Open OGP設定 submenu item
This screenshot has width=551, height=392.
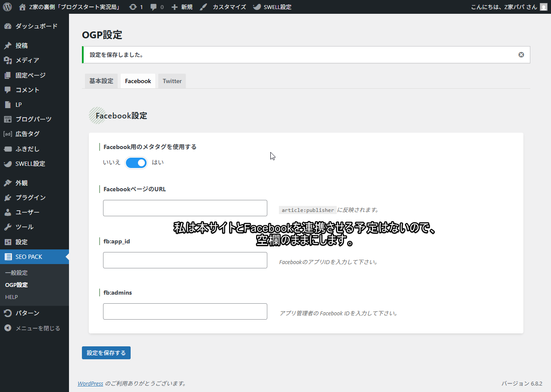tap(16, 285)
